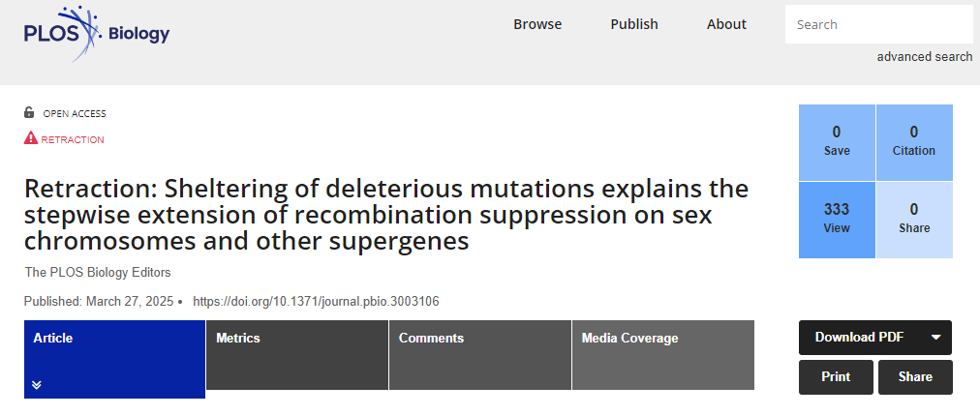The height and width of the screenshot is (416, 980).
Task: Click the 333 View metric tile
Action: coord(837,220)
